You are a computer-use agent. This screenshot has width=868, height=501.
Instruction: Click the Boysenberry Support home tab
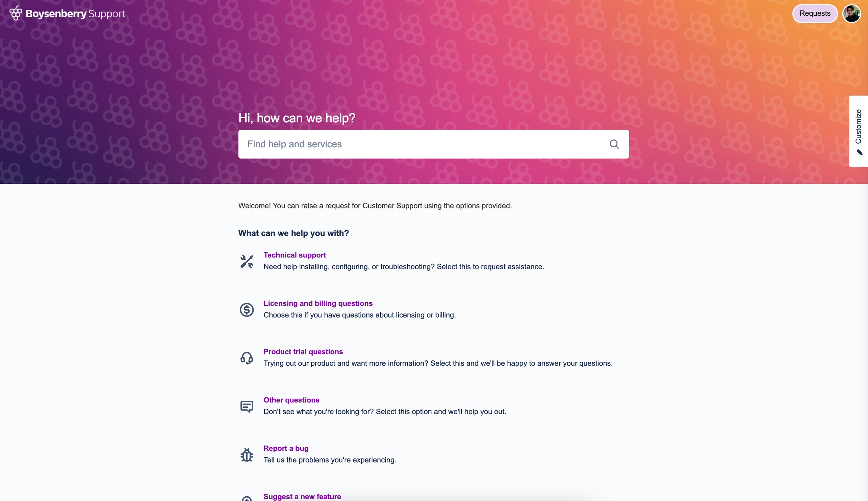[x=67, y=13]
